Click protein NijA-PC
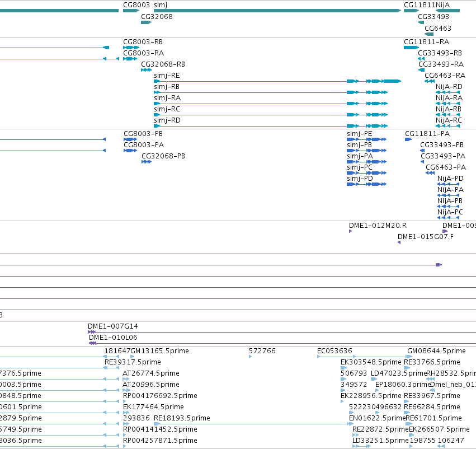 [450, 212]
